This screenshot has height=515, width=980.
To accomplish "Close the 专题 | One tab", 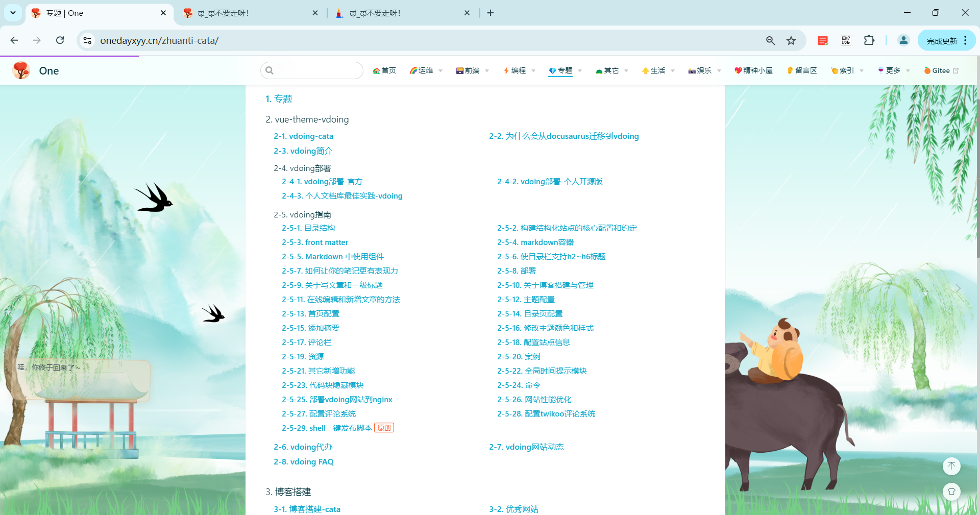I will tap(163, 13).
